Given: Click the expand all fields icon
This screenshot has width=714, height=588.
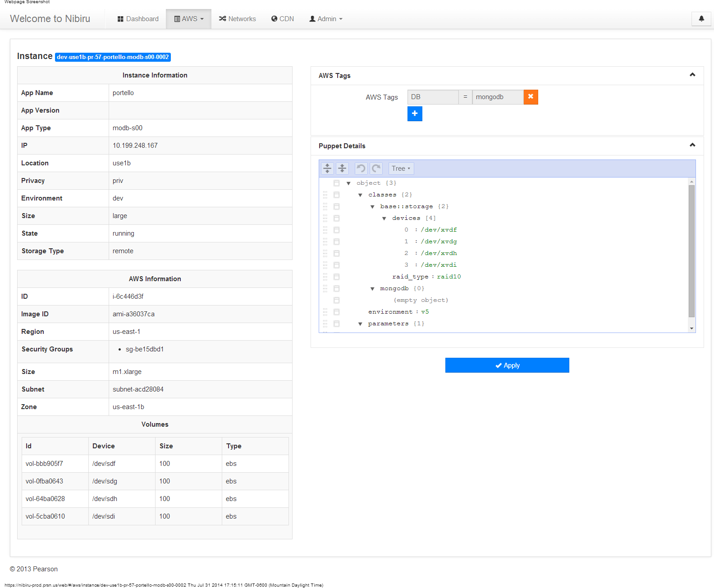Looking at the screenshot, I should tap(327, 169).
